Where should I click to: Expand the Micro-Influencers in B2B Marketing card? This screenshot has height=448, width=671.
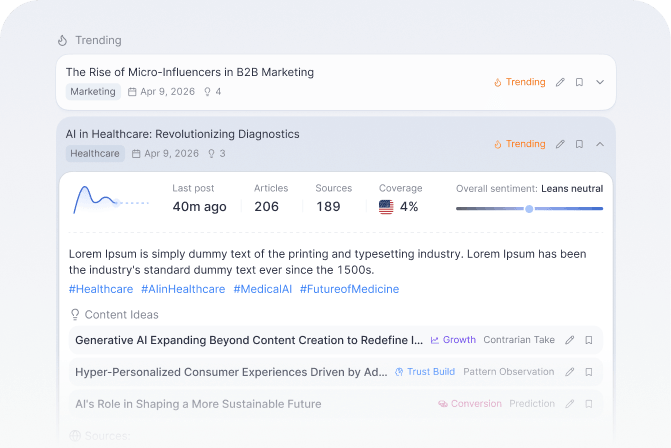600,82
